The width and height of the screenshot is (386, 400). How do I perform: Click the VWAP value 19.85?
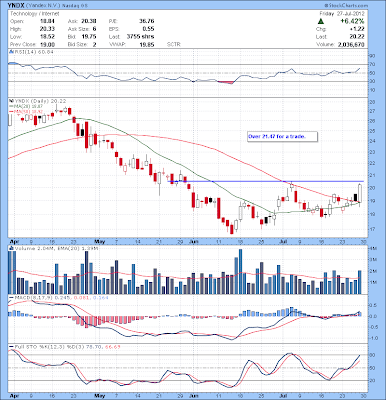click(x=147, y=44)
